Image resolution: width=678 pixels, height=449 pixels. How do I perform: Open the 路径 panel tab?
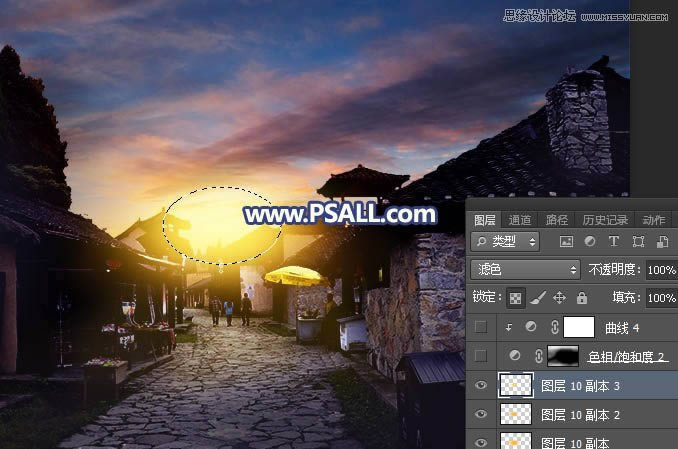click(x=556, y=220)
